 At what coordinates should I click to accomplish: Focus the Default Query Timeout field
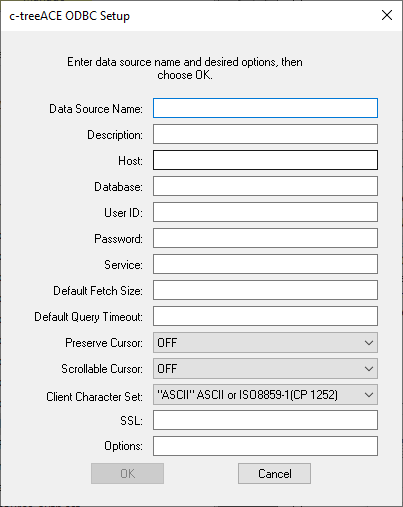coord(265,316)
